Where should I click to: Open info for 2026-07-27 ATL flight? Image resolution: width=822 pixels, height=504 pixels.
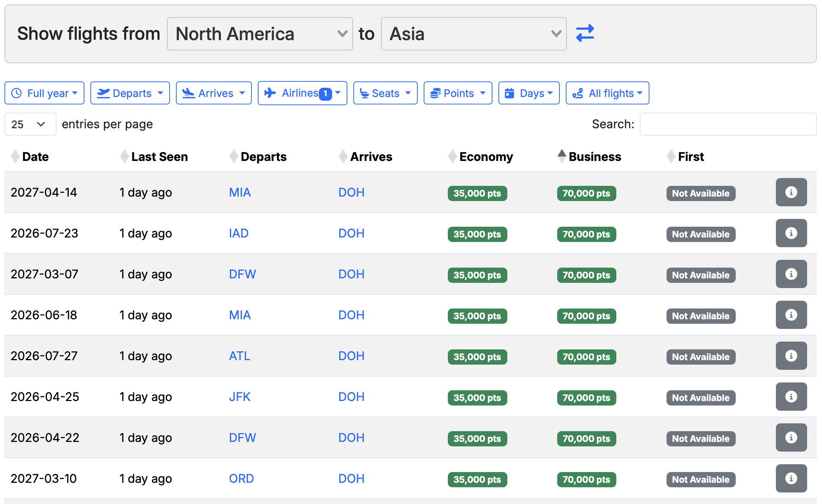[791, 356]
